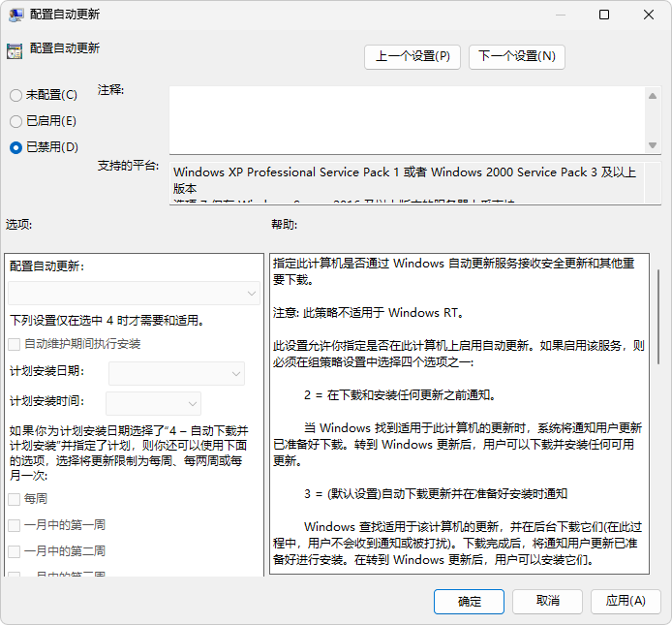
Task: Click the help panel vertical scrollbar
Action: click(x=658, y=318)
